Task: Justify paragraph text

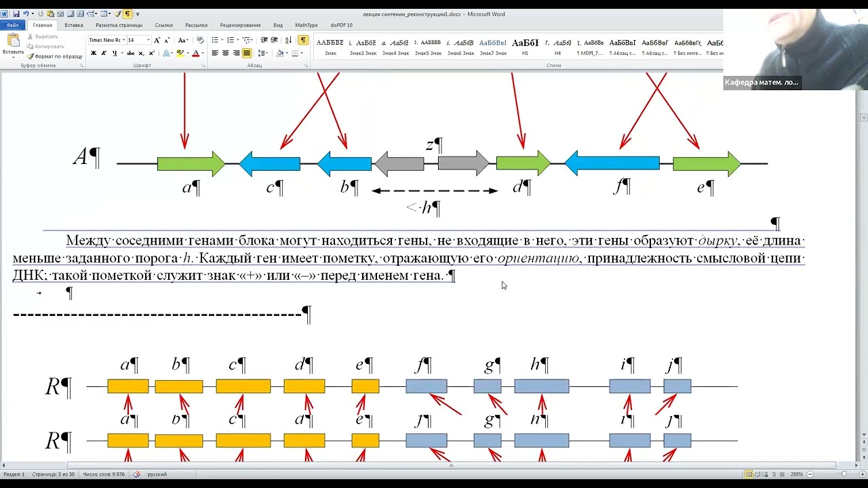Action: point(246,53)
